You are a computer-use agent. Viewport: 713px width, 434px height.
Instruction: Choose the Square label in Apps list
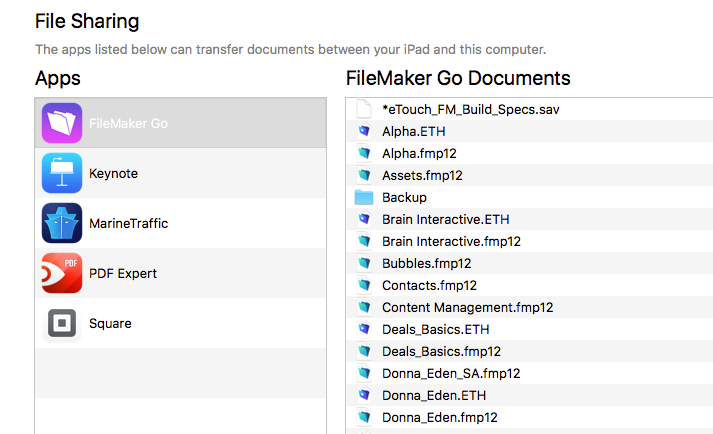click(x=110, y=323)
